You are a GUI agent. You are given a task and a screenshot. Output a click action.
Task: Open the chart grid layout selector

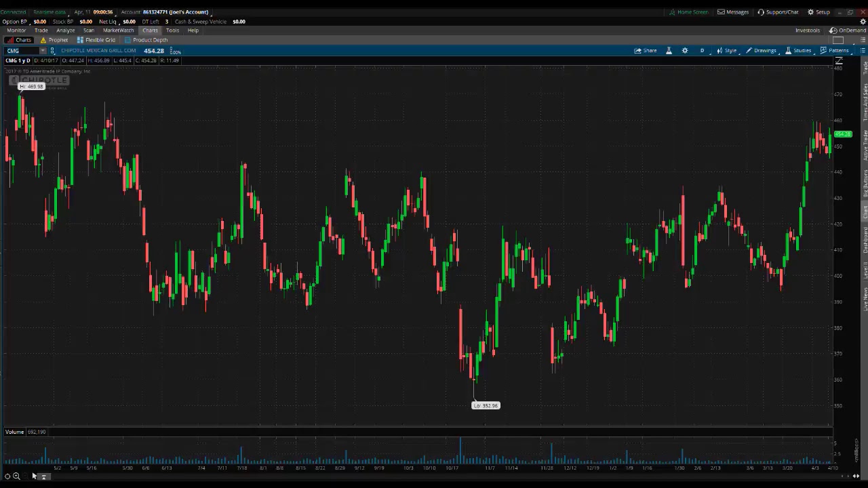(x=838, y=40)
